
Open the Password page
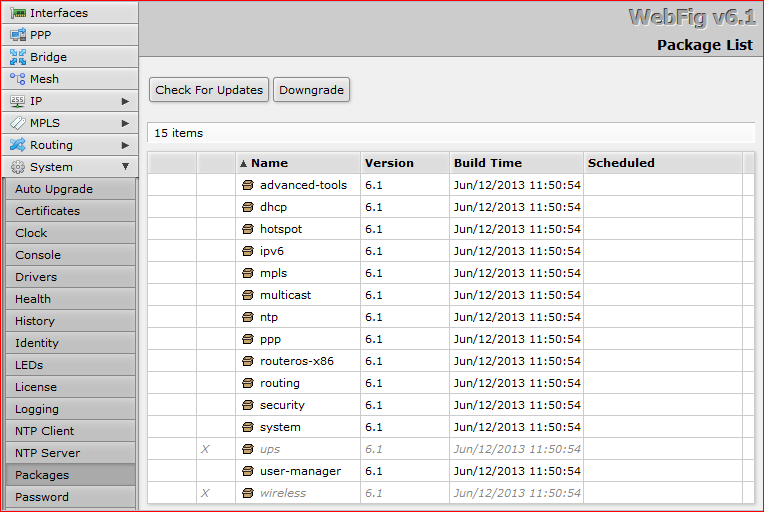[71, 497]
